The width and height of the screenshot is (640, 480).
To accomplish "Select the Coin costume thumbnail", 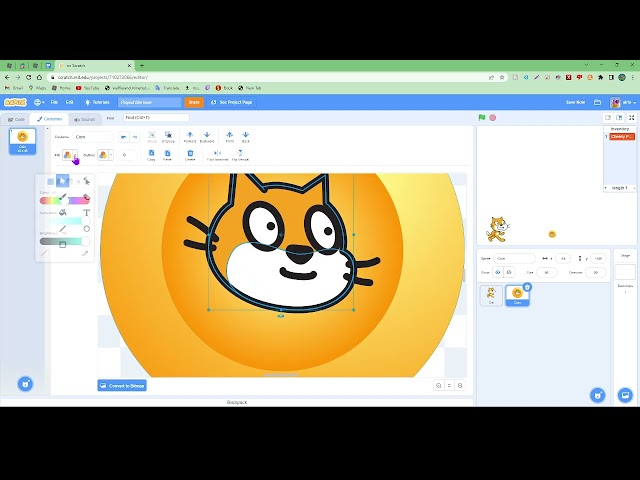I will click(x=22, y=141).
